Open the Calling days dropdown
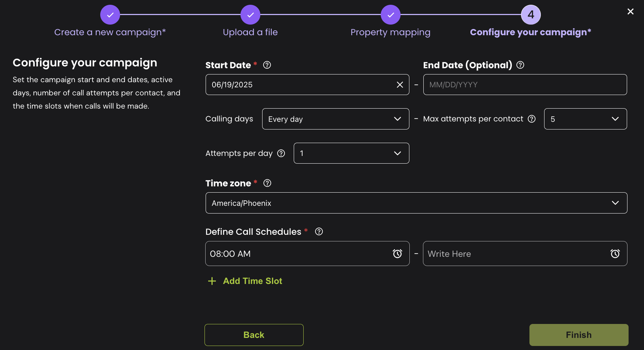The height and width of the screenshot is (350, 644). pyautogui.click(x=335, y=119)
